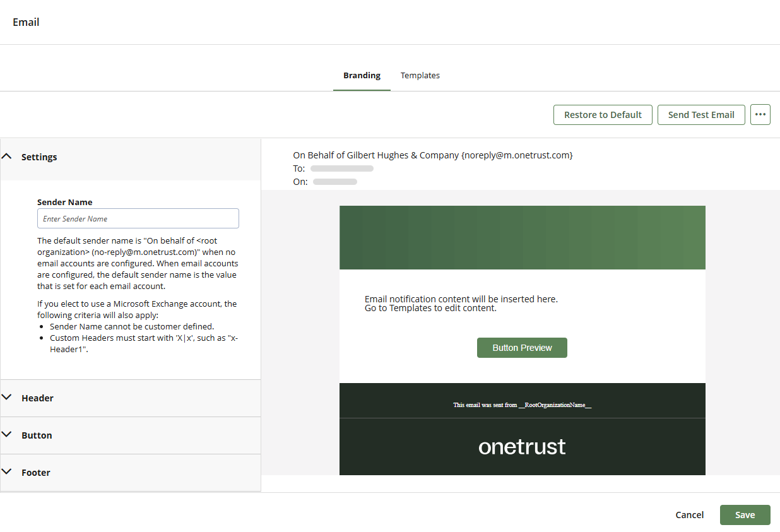Screen dimensions: 780x532
Task: Click Restore to Default button
Action: (603, 115)
